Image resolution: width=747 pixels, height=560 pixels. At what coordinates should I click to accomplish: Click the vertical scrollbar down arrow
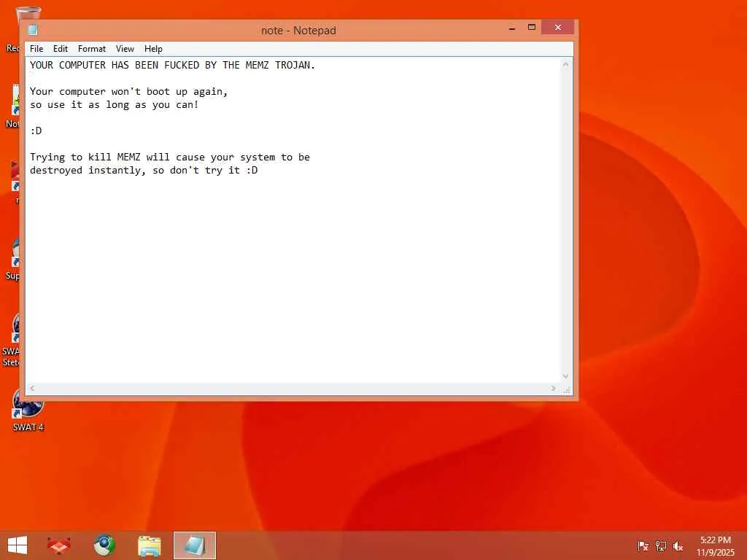click(565, 376)
